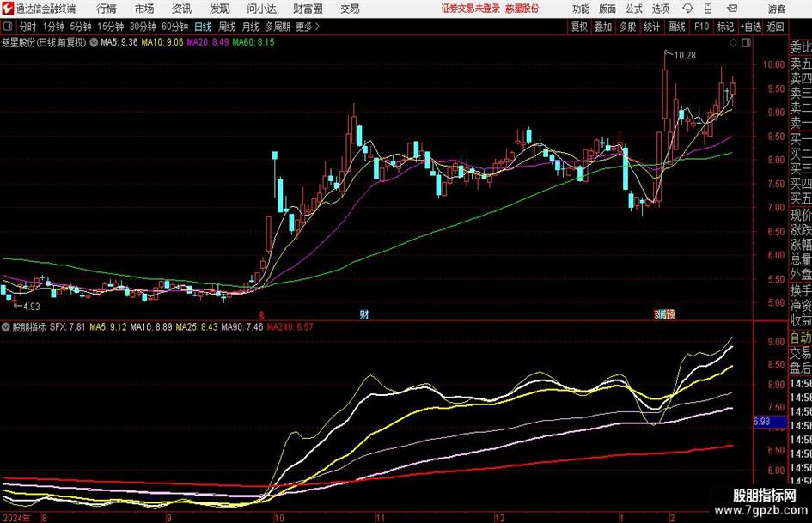812x523 pixels.
Task: Click the 现价 label in the right panel
Action: 800,215
